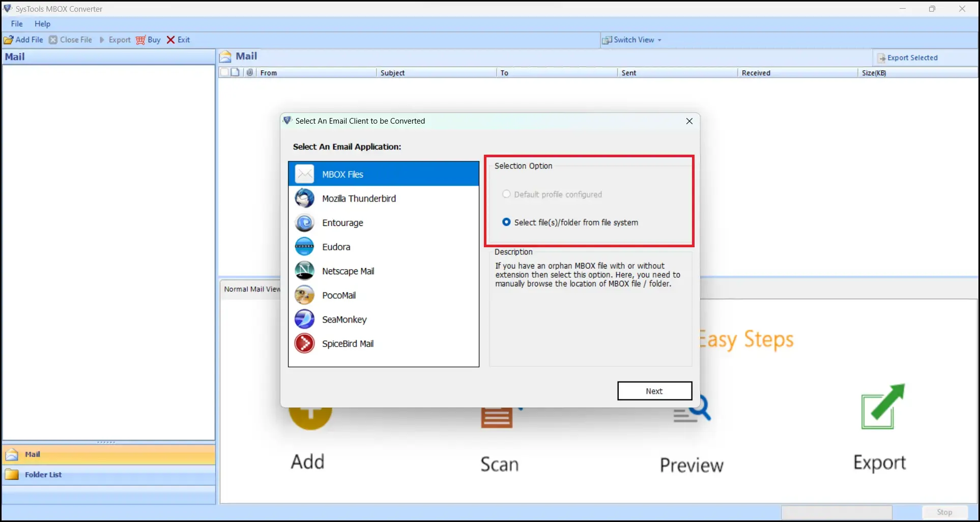Click the Next button in dialog
The height and width of the screenshot is (522, 980).
click(654, 391)
